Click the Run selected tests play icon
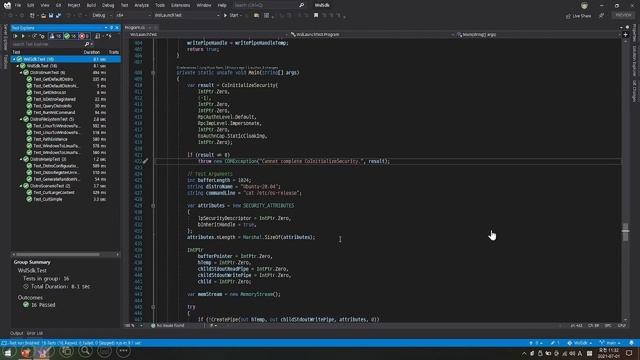The image size is (640, 360). click(23, 36)
